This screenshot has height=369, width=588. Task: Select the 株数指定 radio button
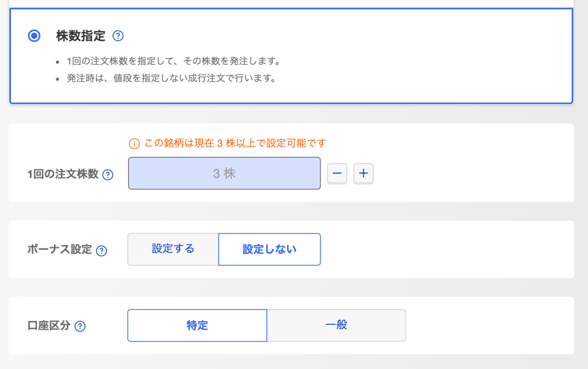pyautogui.click(x=34, y=36)
